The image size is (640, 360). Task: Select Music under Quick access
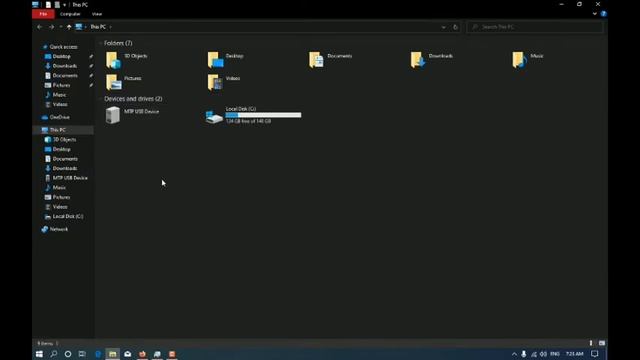(x=59, y=95)
